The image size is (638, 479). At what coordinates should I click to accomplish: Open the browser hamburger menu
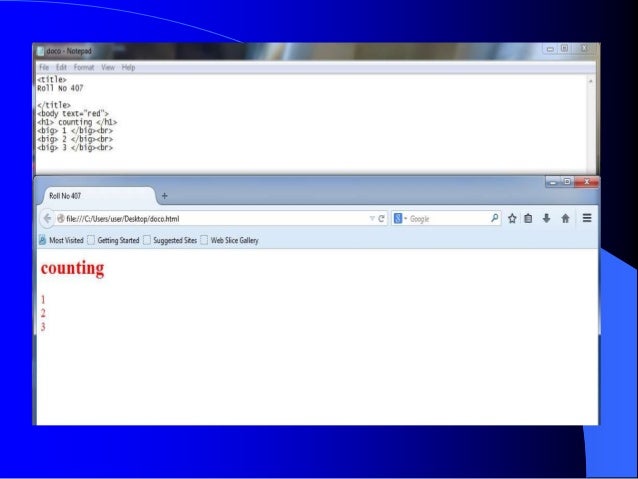pyautogui.click(x=587, y=218)
